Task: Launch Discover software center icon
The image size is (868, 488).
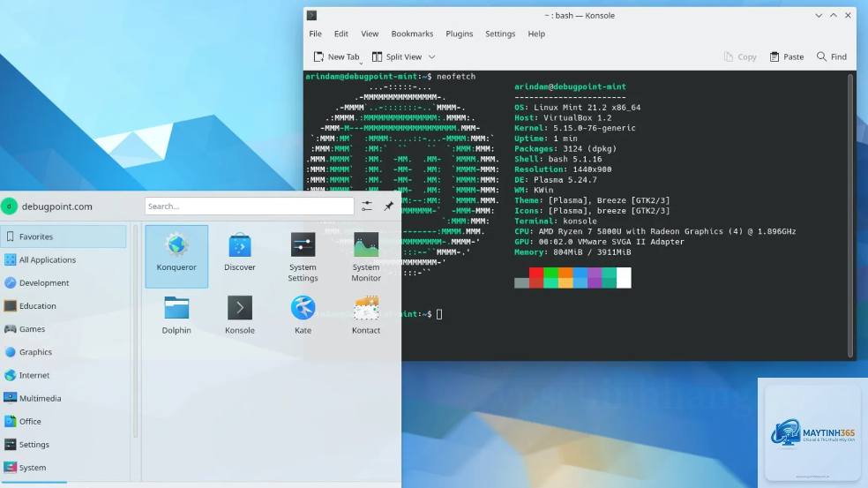Action: [x=240, y=244]
